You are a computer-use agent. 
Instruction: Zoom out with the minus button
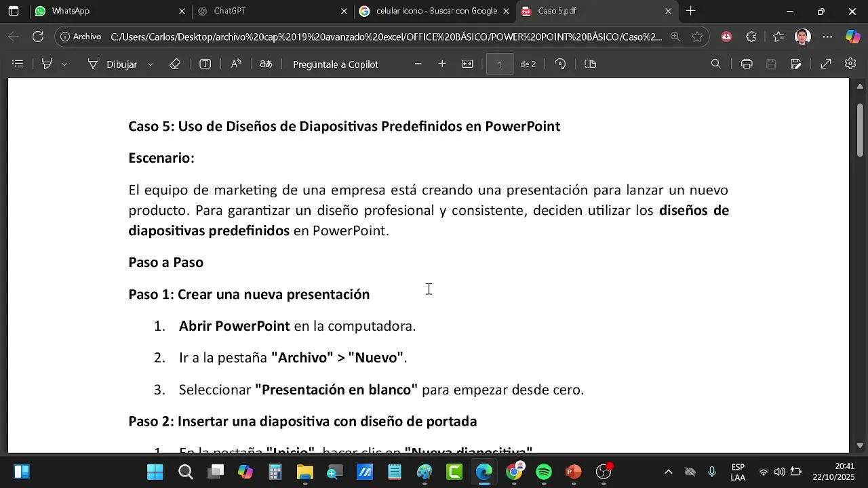418,64
